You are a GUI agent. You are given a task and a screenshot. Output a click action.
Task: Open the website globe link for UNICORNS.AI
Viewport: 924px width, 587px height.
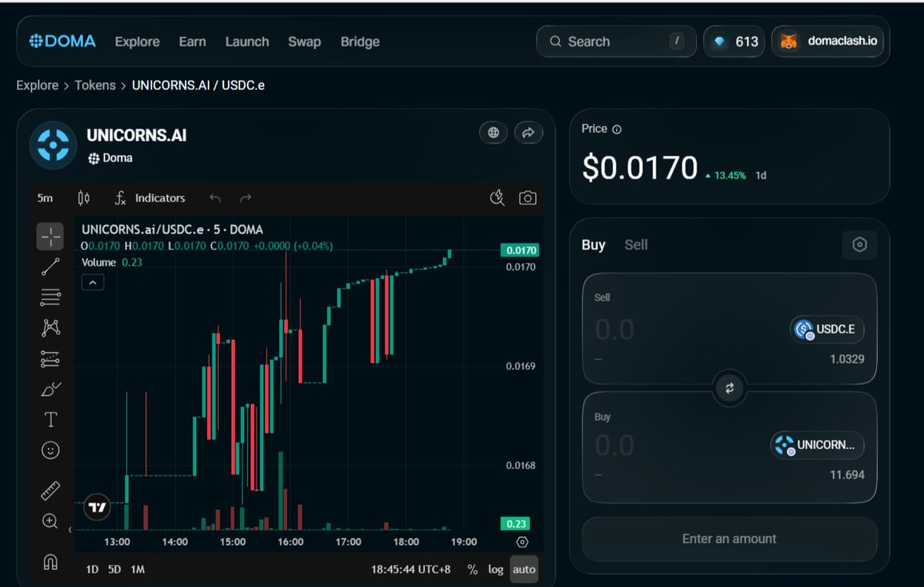point(494,132)
